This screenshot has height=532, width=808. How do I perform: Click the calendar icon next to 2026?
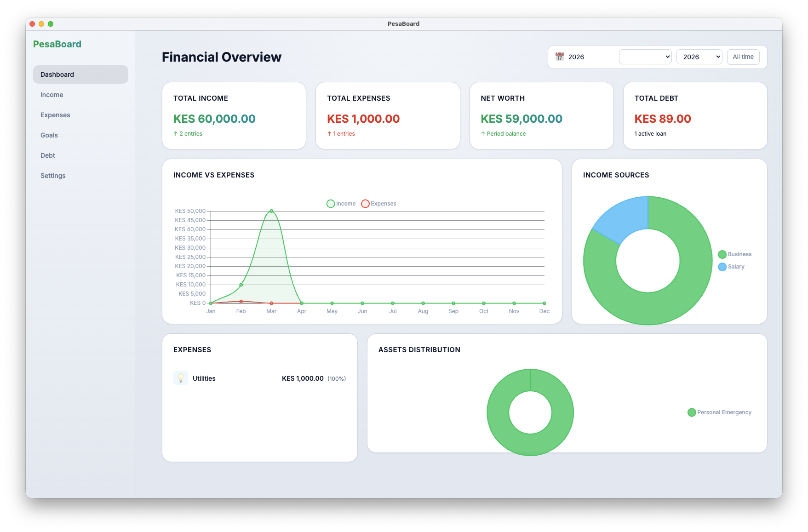click(559, 57)
